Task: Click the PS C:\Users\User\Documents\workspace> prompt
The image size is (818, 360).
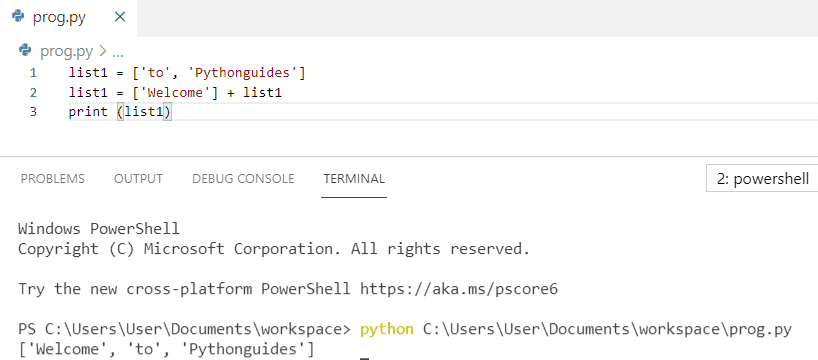Action: [185, 330]
